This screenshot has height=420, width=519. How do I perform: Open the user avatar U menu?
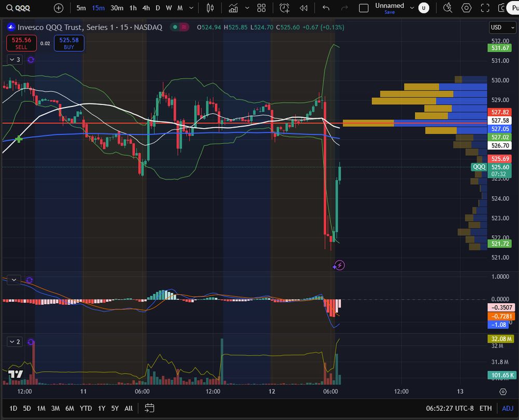[424, 8]
